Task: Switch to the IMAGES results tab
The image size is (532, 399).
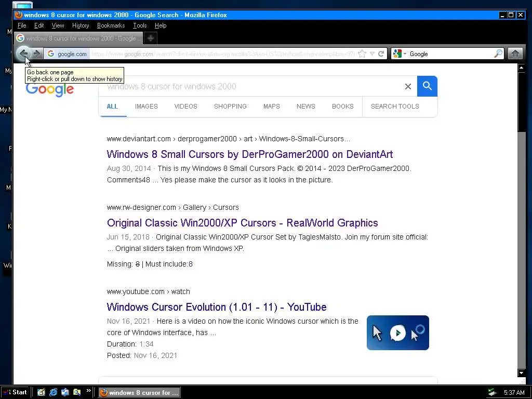Action: coord(146,106)
